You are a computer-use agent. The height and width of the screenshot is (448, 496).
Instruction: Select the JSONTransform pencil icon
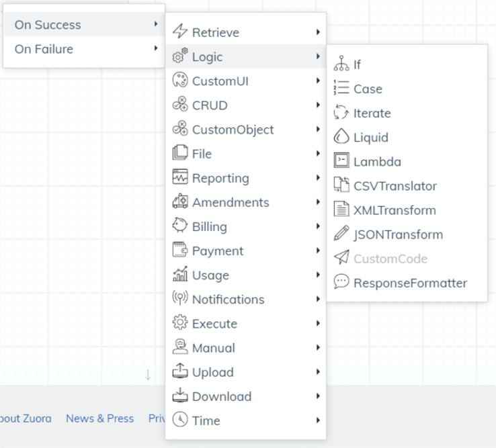[341, 233]
